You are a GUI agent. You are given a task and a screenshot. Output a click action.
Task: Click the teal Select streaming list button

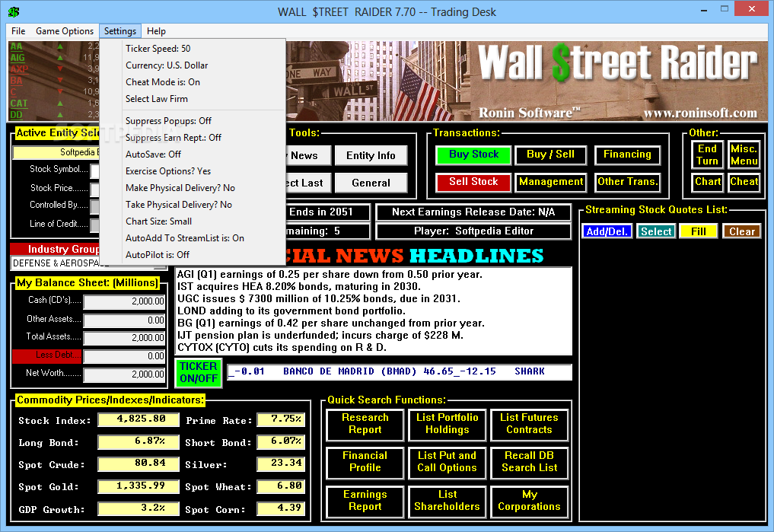tap(655, 231)
